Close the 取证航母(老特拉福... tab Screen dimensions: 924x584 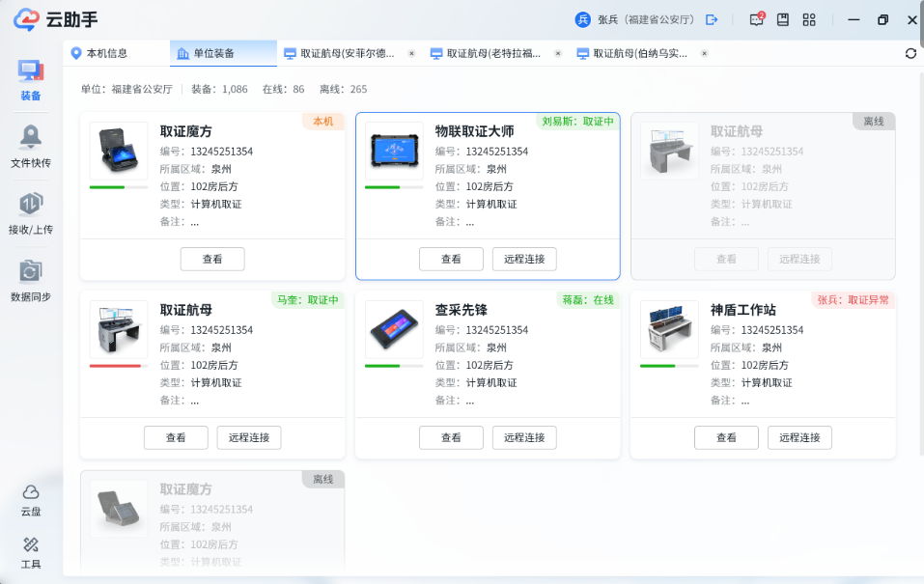point(558,53)
